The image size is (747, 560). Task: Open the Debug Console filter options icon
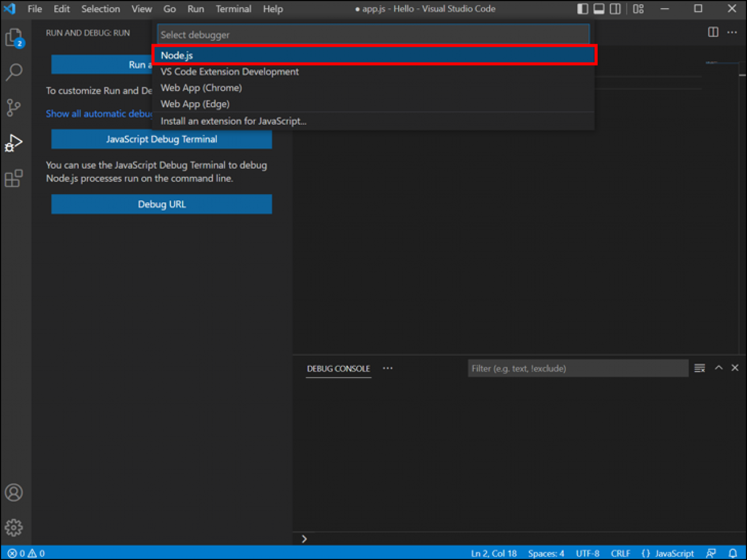click(699, 368)
